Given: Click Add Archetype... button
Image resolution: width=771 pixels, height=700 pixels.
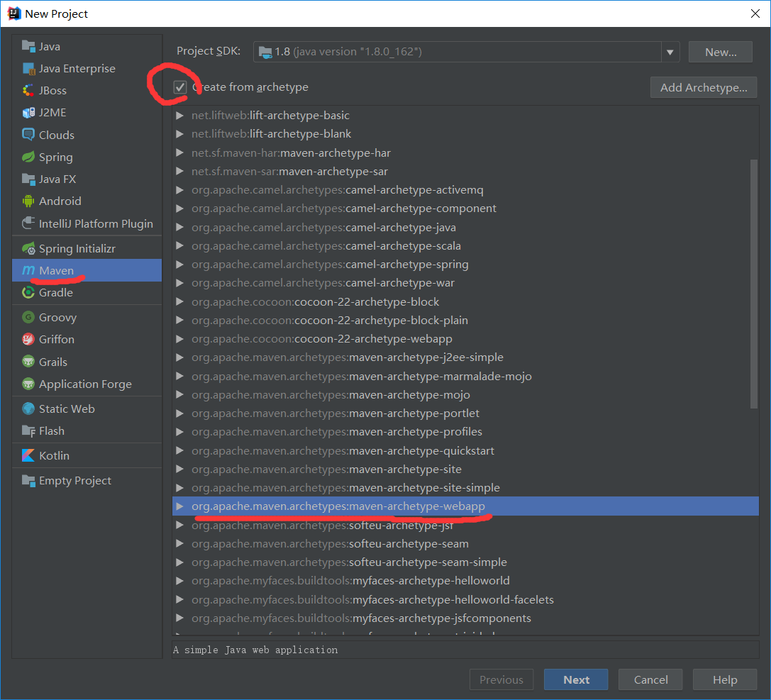Looking at the screenshot, I should tap(703, 87).
